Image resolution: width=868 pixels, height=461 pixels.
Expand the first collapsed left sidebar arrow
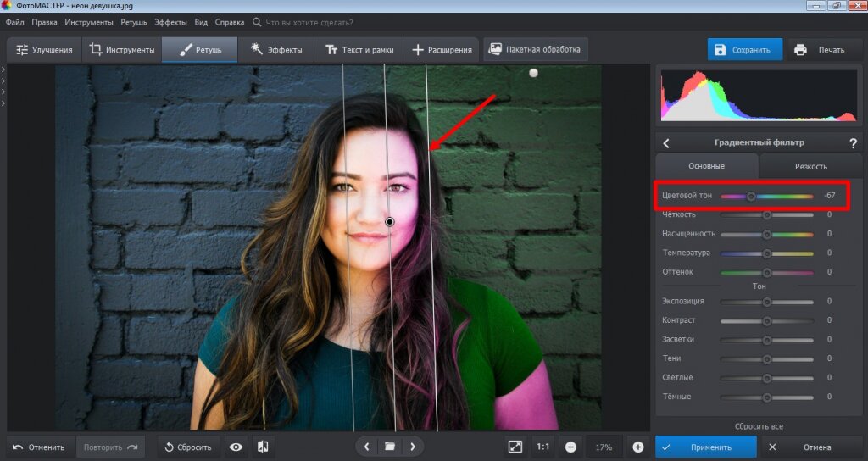3,70
